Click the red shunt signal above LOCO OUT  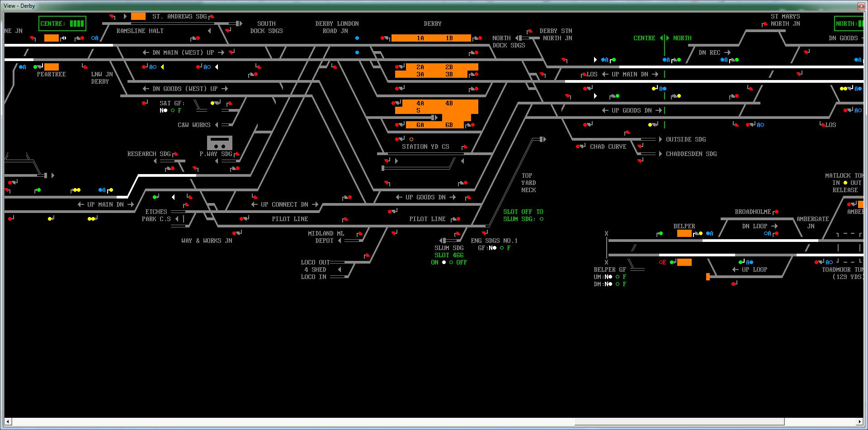pos(367,256)
